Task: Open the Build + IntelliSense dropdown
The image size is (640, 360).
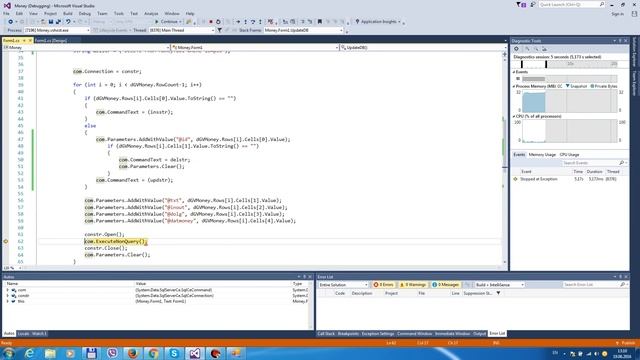Action: [x=499, y=284]
